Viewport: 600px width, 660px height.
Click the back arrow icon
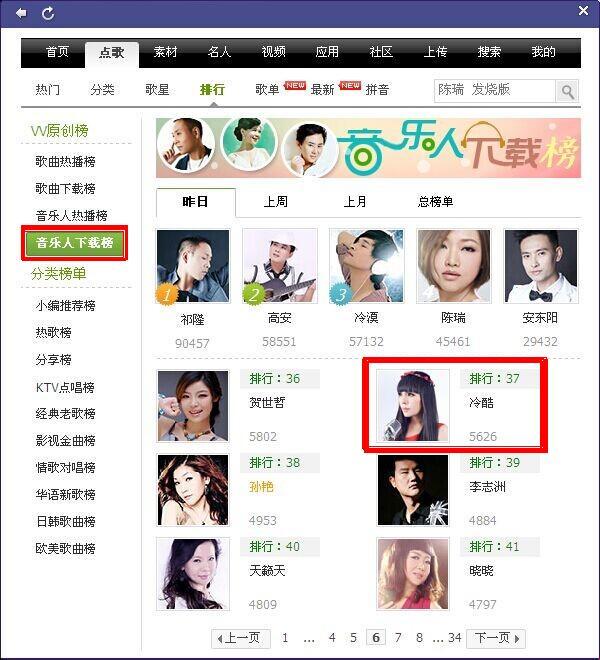pos(21,13)
